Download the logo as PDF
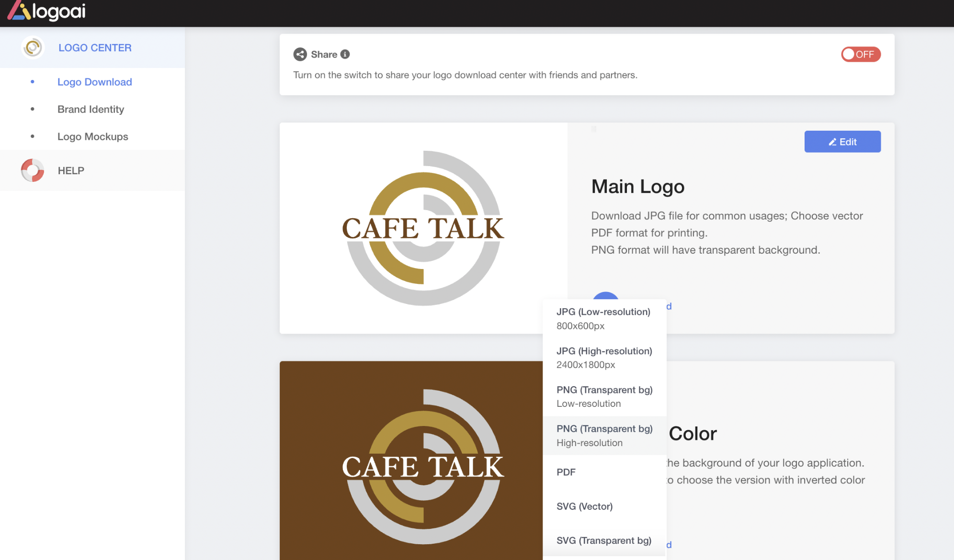Viewport: 954px width, 560px height. pyautogui.click(x=566, y=472)
